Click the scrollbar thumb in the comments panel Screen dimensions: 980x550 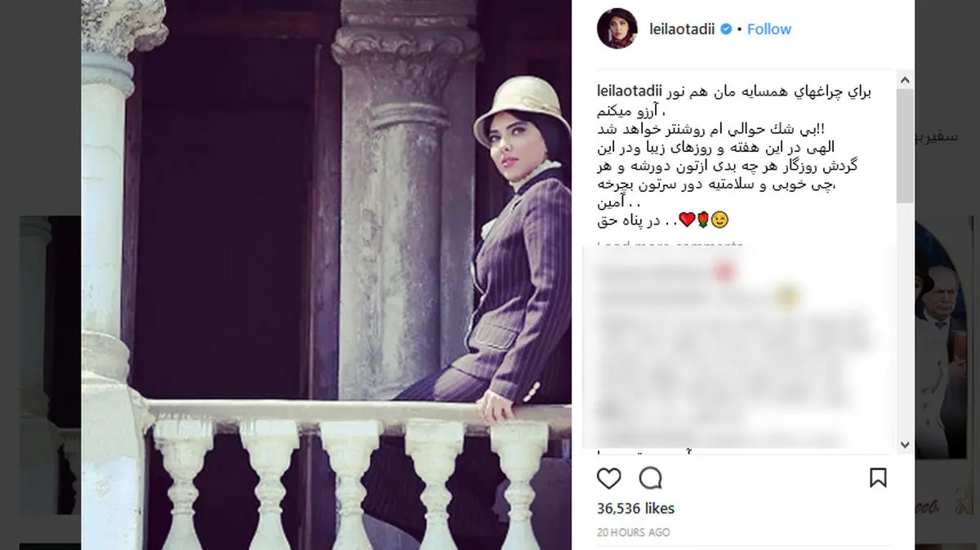pyautogui.click(x=905, y=145)
